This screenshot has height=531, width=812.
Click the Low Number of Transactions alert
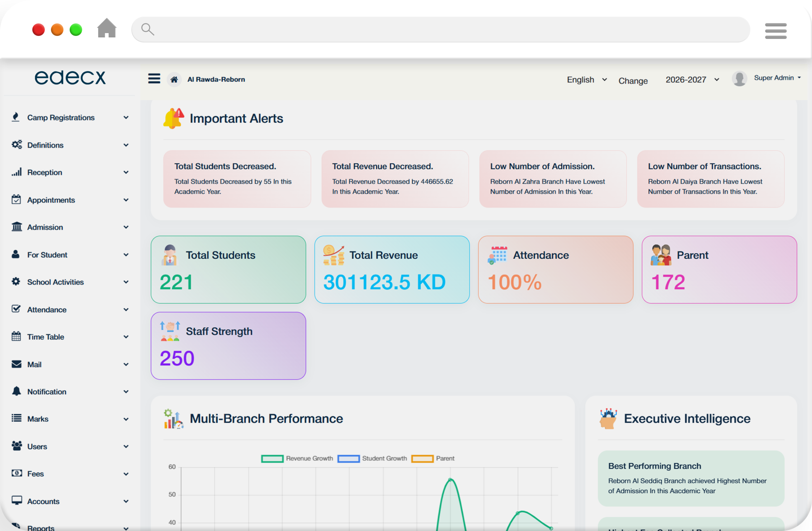[711, 179]
